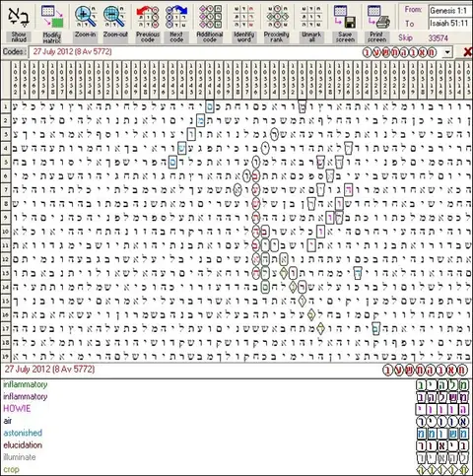The image size is (473, 476).
Task: Click the Unmark all icon
Action: tap(311, 17)
